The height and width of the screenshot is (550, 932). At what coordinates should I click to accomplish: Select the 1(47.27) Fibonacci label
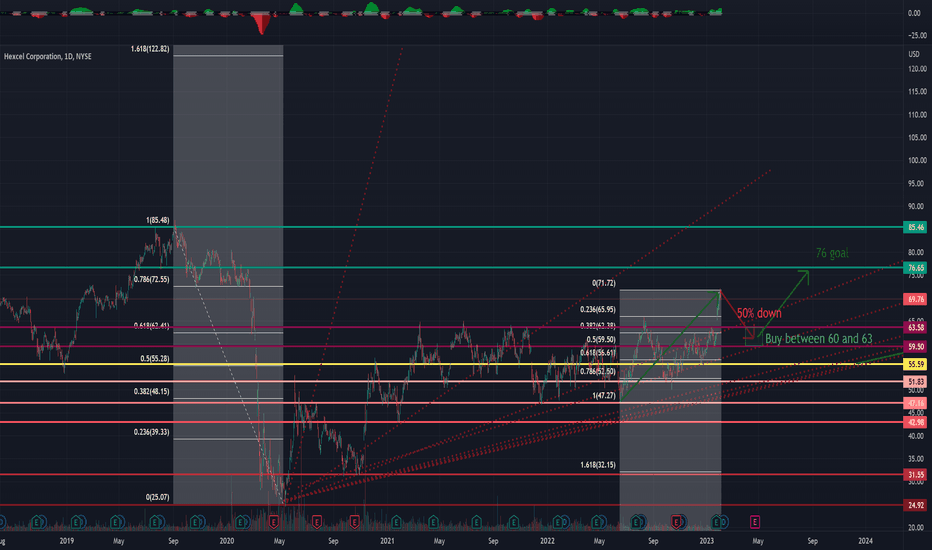604,395
